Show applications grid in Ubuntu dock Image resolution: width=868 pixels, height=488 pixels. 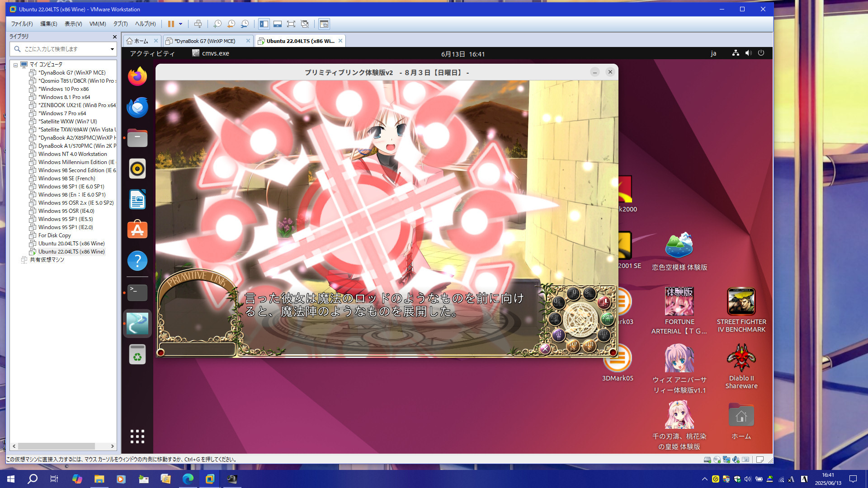pyautogui.click(x=137, y=436)
